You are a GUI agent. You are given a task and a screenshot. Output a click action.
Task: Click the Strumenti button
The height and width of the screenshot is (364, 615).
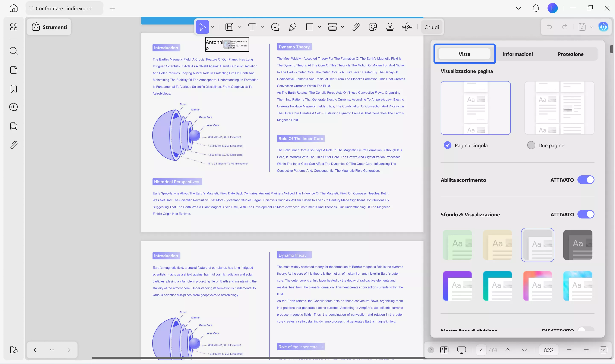(x=49, y=27)
